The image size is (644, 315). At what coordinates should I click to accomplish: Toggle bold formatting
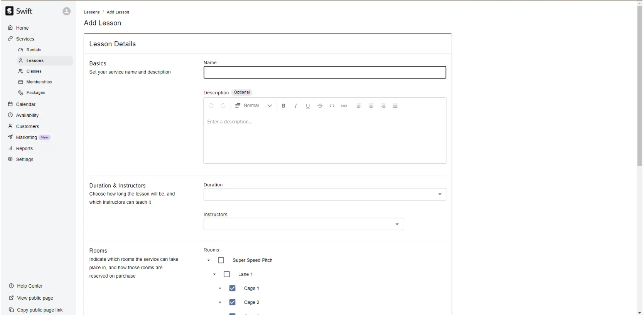pyautogui.click(x=283, y=106)
